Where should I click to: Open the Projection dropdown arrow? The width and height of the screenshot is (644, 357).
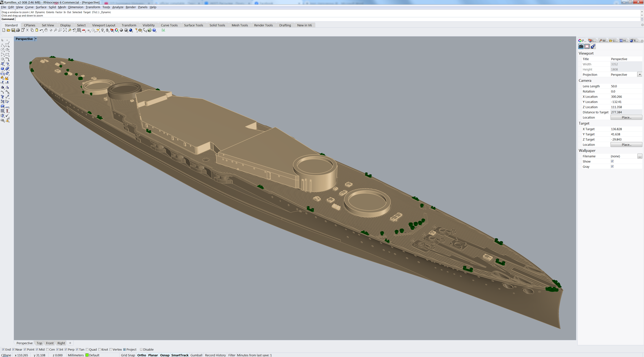(x=640, y=75)
